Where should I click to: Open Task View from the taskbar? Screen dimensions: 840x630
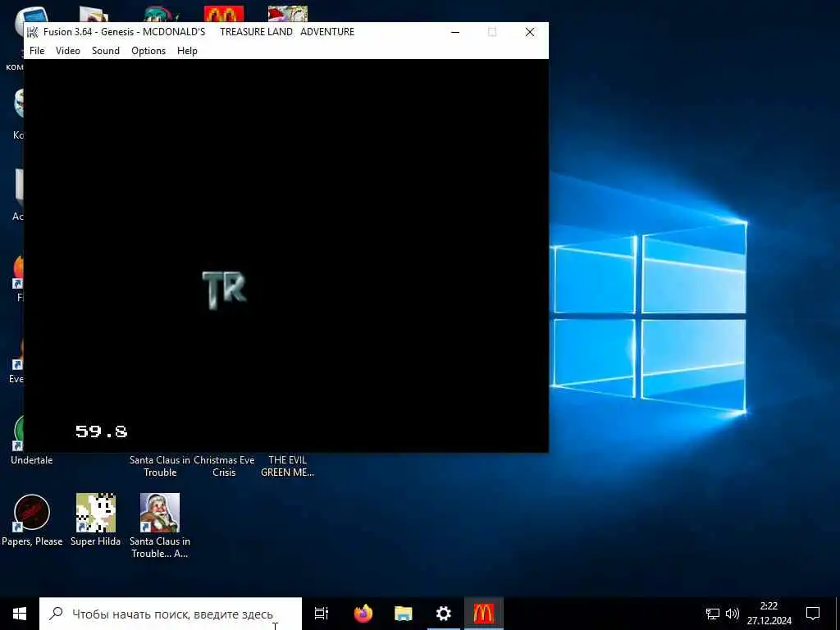click(322, 614)
